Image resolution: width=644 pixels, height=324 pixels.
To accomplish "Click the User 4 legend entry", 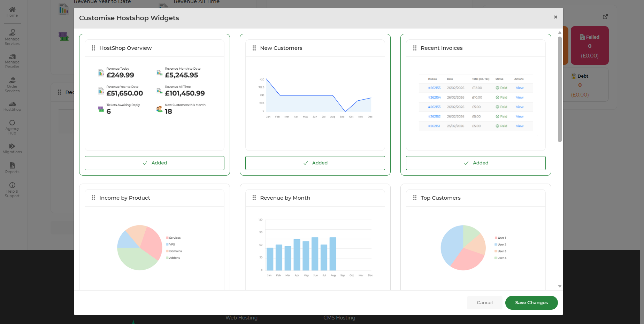I will (500, 258).
